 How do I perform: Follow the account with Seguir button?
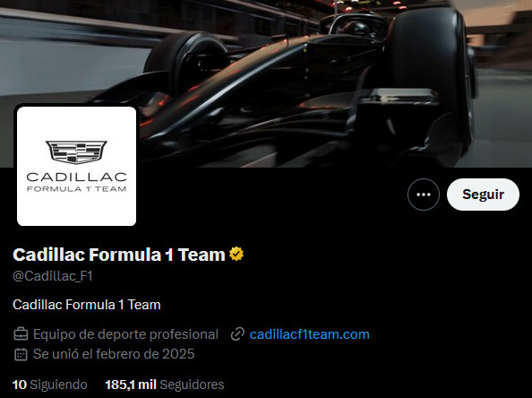tap(483, 195)
